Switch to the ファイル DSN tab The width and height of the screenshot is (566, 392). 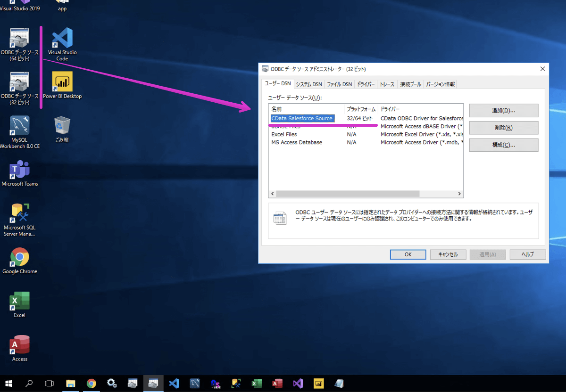click(x=340, y=84)
